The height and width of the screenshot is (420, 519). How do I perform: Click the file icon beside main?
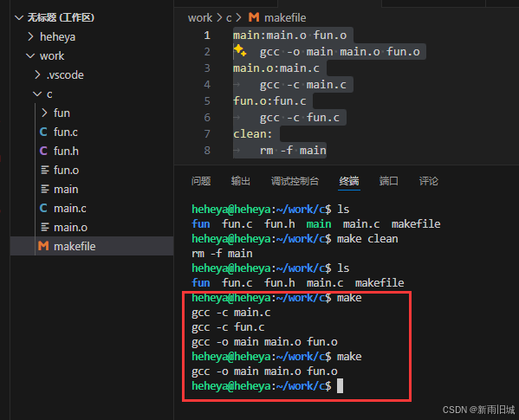coord(45,189)
